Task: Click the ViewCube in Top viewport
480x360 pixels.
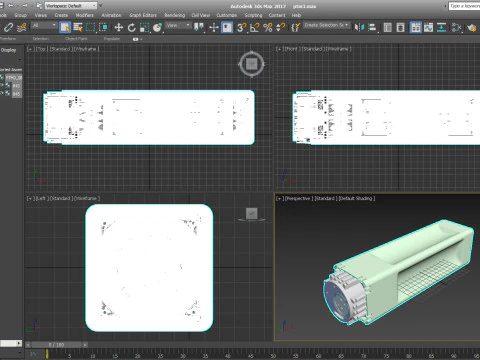Action: point(252,64)
